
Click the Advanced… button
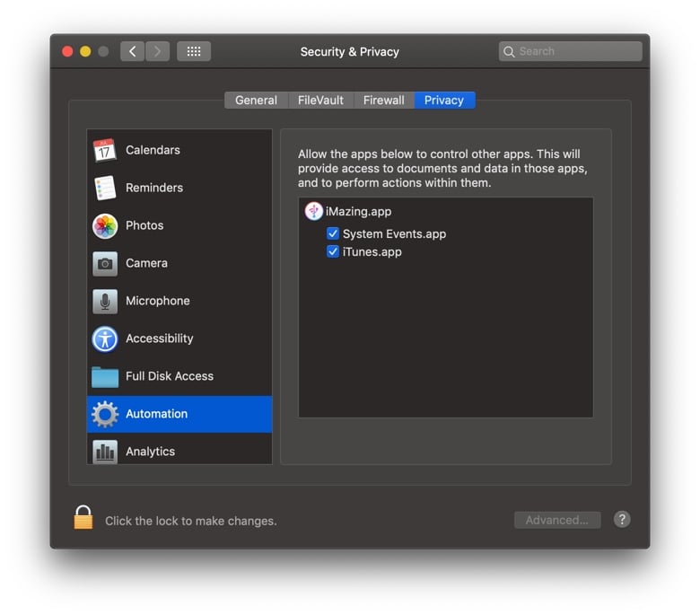coord(557,520)
